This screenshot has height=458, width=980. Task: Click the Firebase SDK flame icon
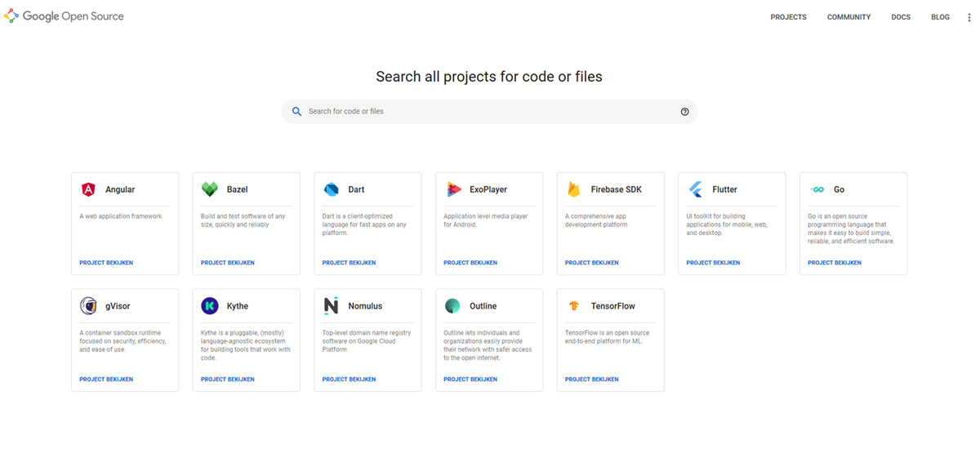click(x=574, y=189)
